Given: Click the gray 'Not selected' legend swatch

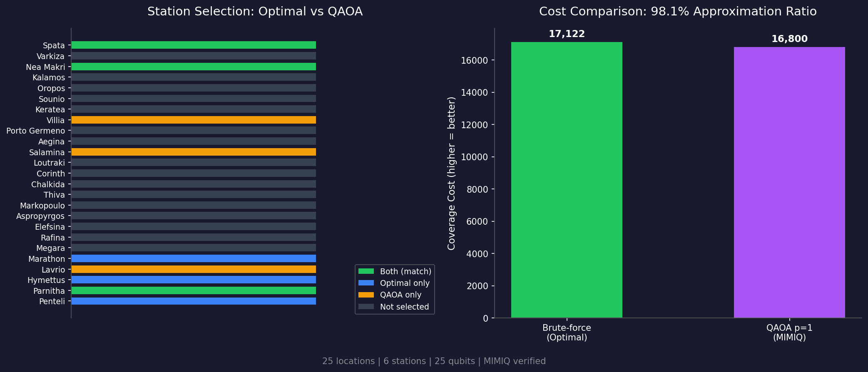Looking at the screenshot, I should click(366, 307).
